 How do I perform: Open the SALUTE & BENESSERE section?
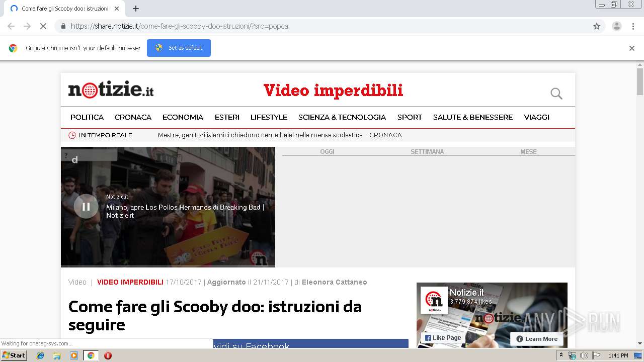473,117
